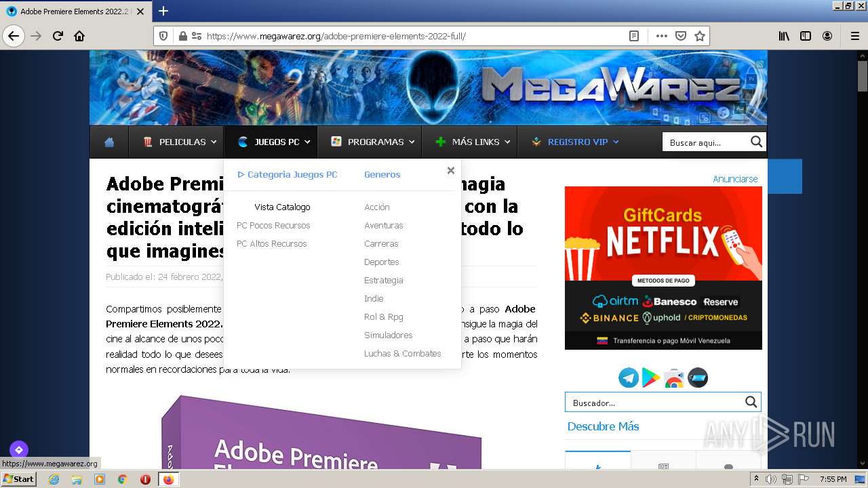Viewport: 868px width, 488px height.
Task: Click the magnifier in Buscar aqui box
Action: (756, 142)
